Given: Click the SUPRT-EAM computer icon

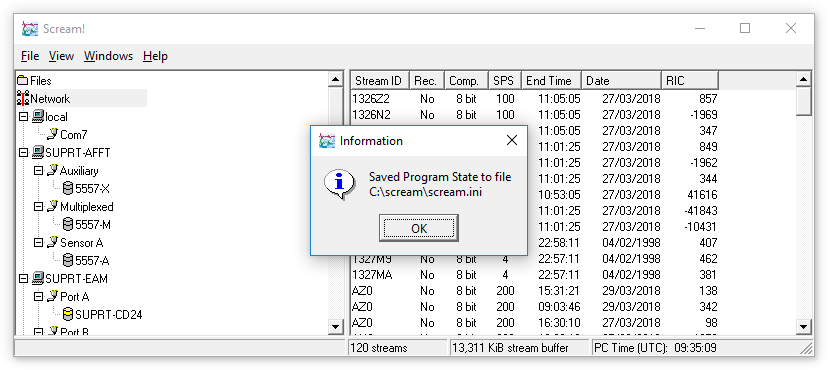Looking at the screenshot, I should (38, 278).
